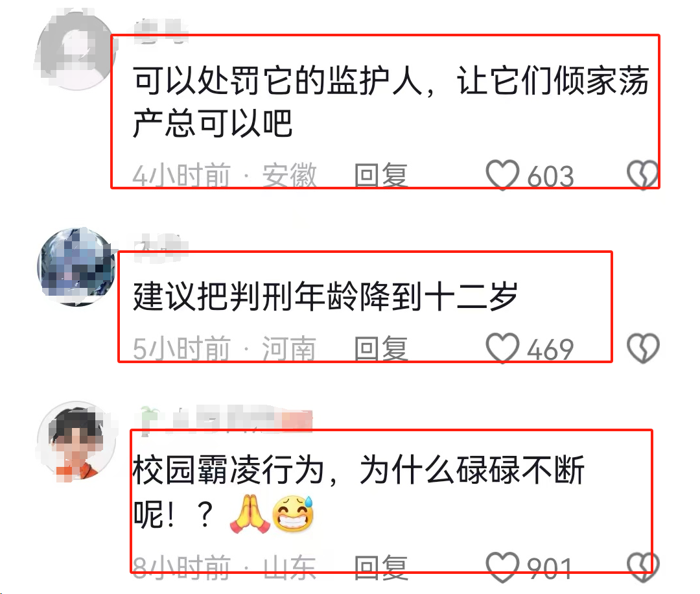The width and height of the screenshot is (700, 594).
Task: Select comment text 校园霸凌行为
Action: pyautogui.click(x=228, y=470)
